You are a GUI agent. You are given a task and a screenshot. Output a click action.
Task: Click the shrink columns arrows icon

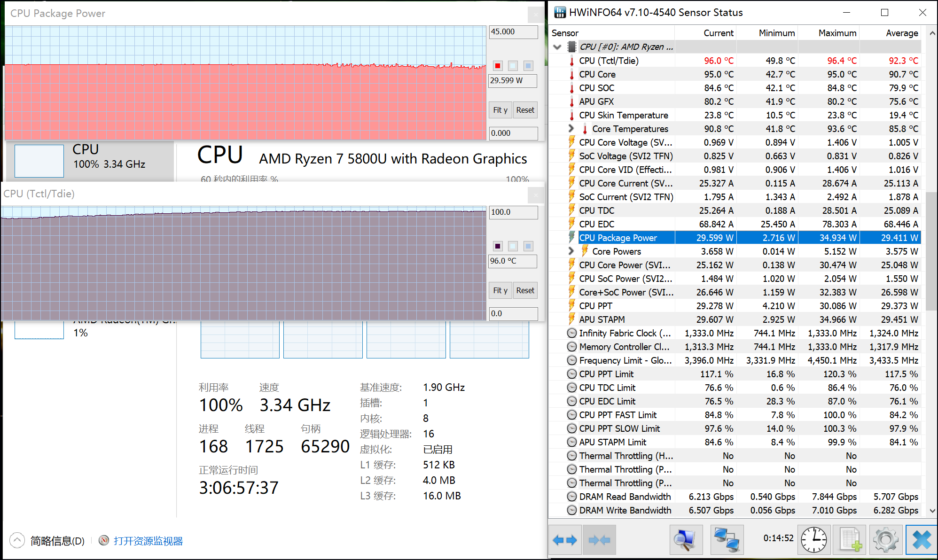pos(599,540)
